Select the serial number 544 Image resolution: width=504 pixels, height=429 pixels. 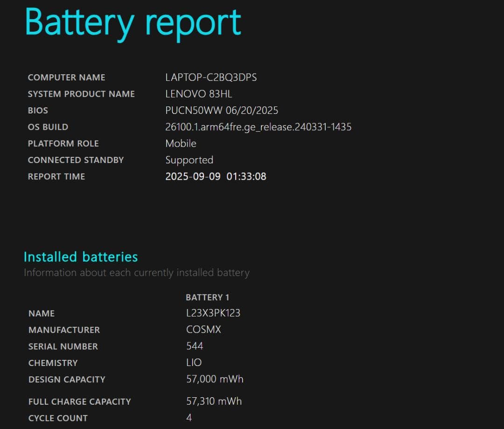point(195,346)
